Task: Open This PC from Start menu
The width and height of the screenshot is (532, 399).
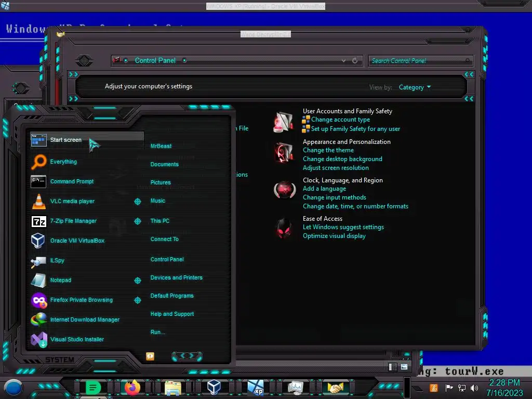Action: [160, 221]
